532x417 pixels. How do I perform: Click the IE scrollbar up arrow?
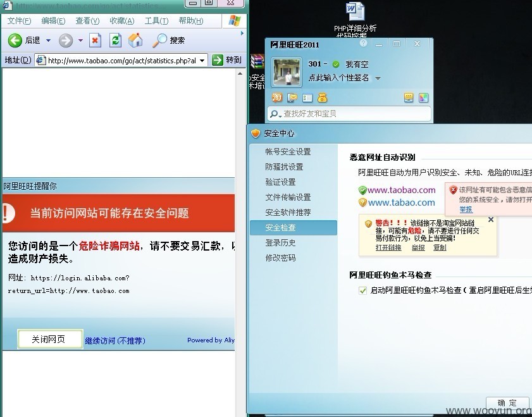tap(240, 73)
